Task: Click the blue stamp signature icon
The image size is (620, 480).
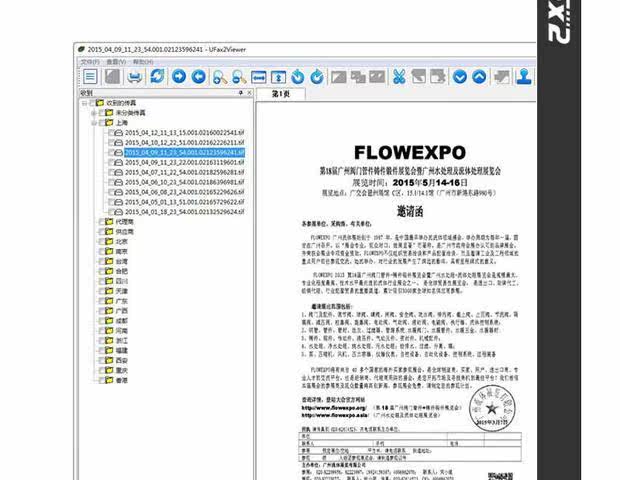Action: pyautogui.click(x=524, y=77)
